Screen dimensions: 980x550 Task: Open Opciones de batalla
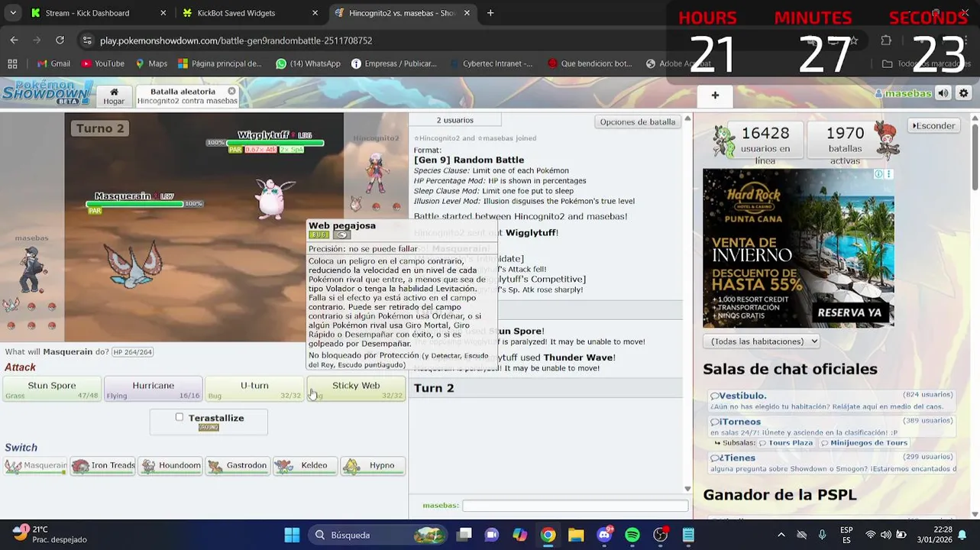pyautogui.click(x=638, y=121)
